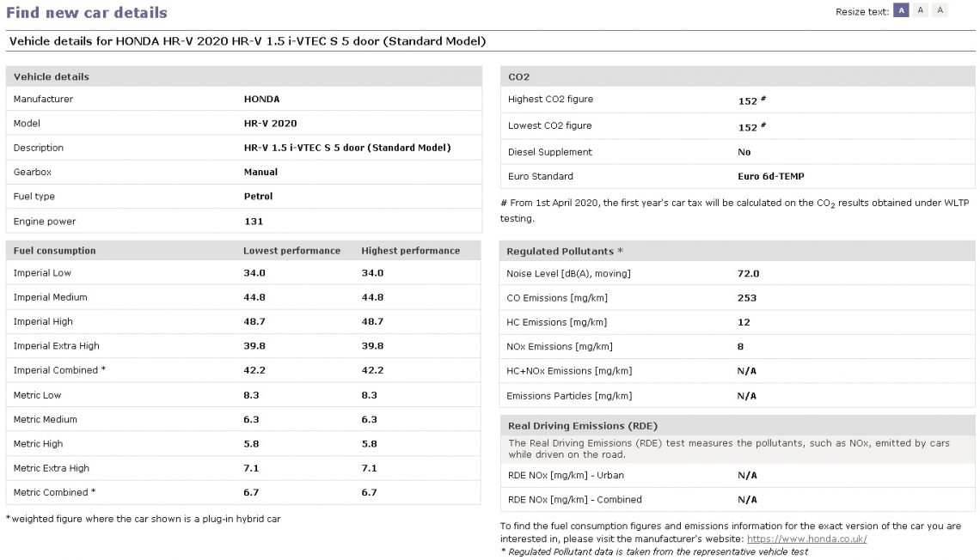Select the middle Resize text 'A' button
Viewport: 980px width, 560px height.
point(921,10)
